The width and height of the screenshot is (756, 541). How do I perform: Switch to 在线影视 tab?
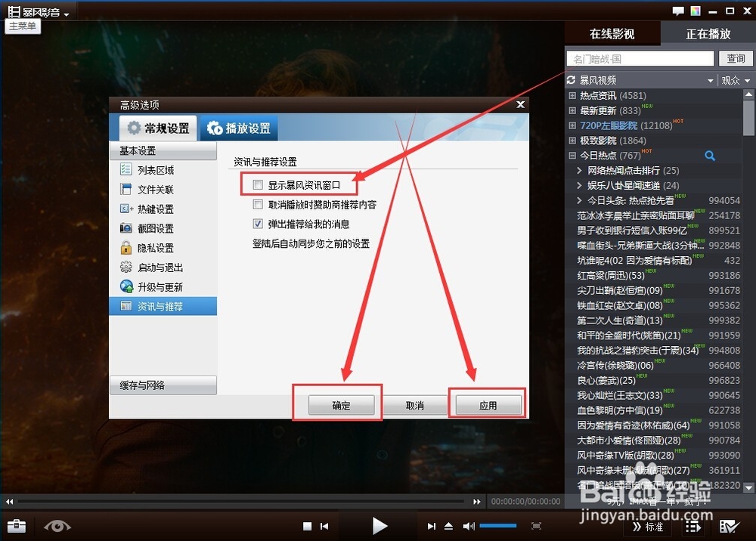(x=612, y=34)
